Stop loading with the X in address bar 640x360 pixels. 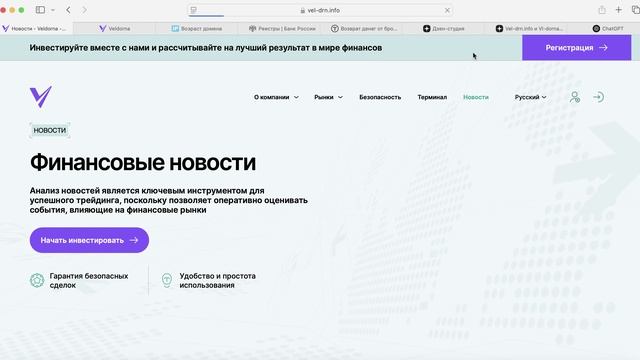click(447, 10)
